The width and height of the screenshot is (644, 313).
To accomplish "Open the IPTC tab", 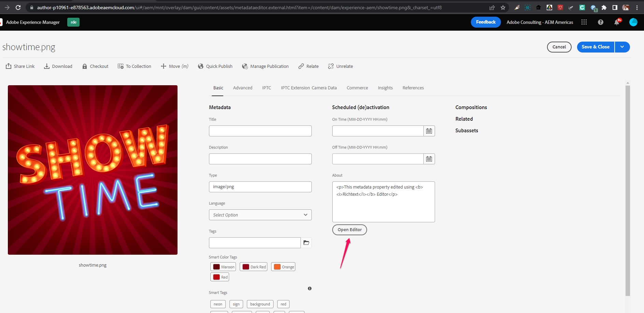I will tap(267, 88).
